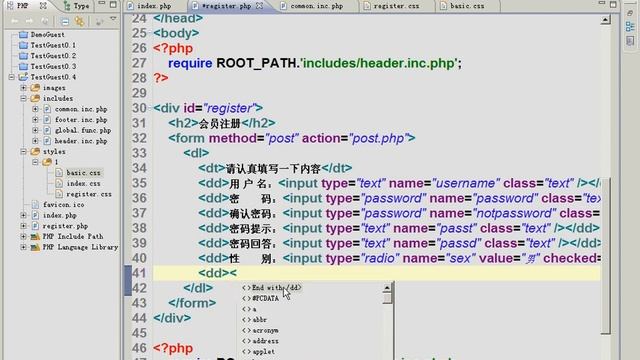Click the PHP Language Library icon
This screenshot has width=640, height=360.
(x=36, y=247)
